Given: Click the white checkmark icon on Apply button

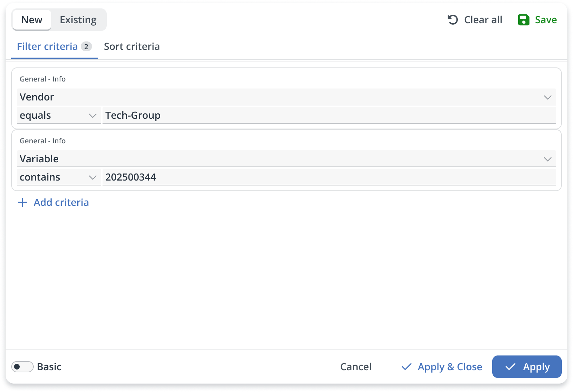Looking at the screenshot, I should point(510,367).
